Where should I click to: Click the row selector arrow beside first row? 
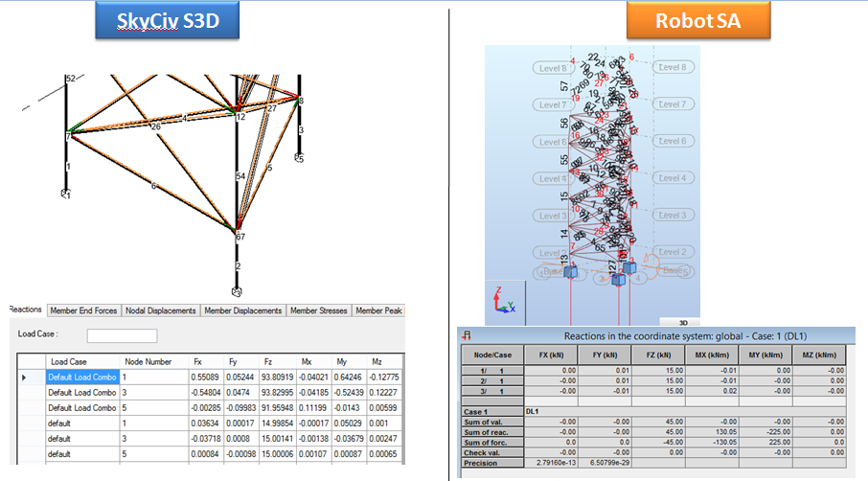click(24, 378)
